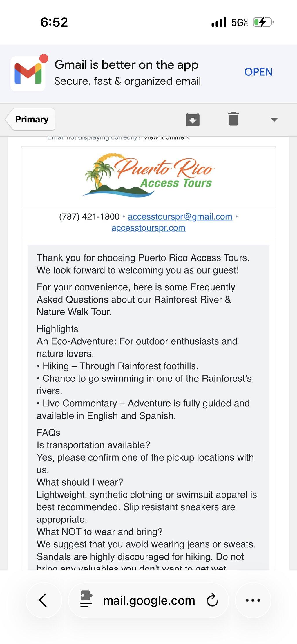Tap the cellular signal bars
The image size is (297, 644).
[x=219, y=22]
